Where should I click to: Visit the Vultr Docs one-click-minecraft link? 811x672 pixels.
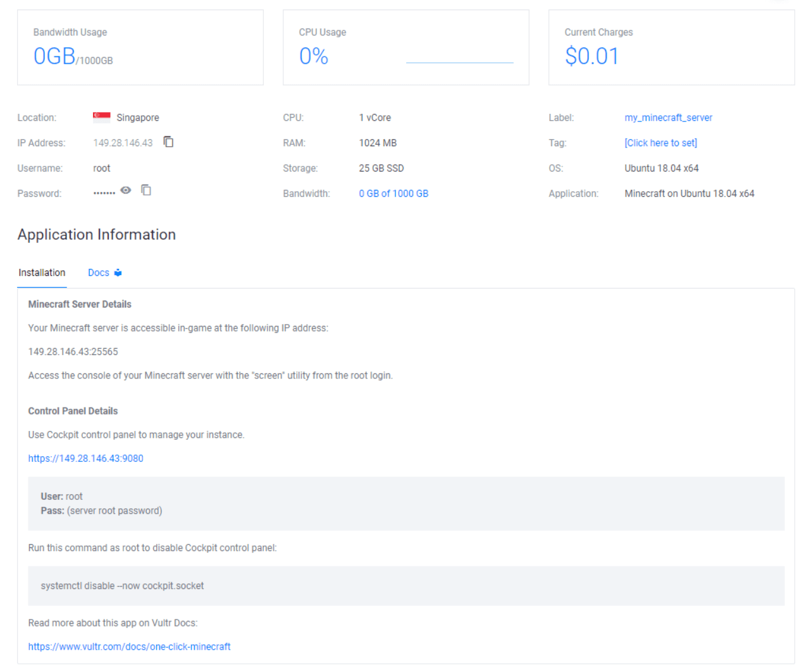click(x=129, y=647)
